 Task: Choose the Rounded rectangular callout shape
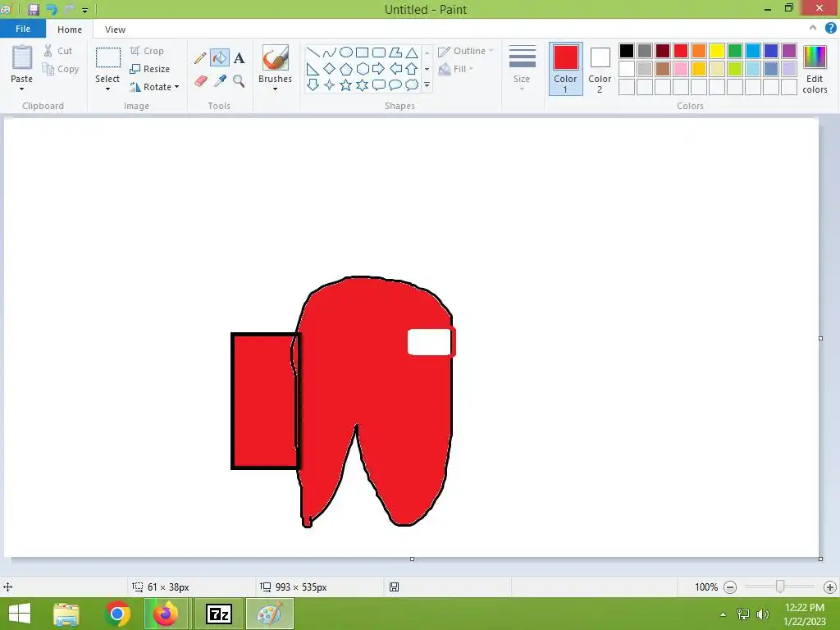point(379,84)
